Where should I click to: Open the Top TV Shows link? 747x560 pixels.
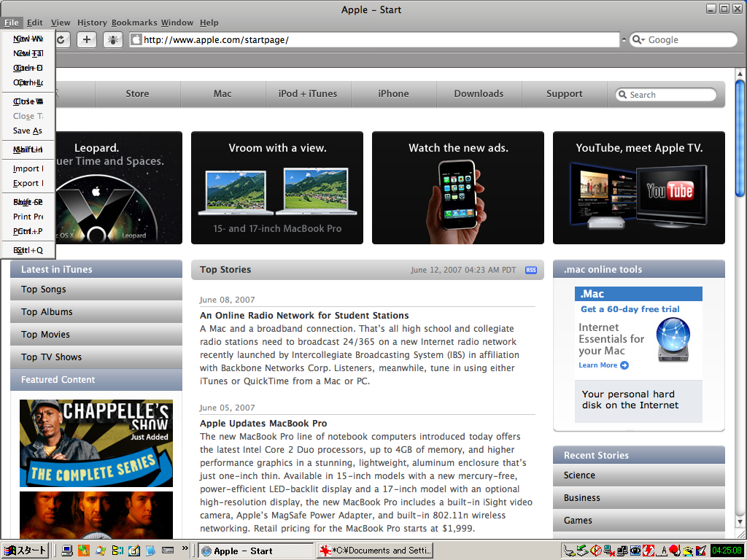point(96,357)
